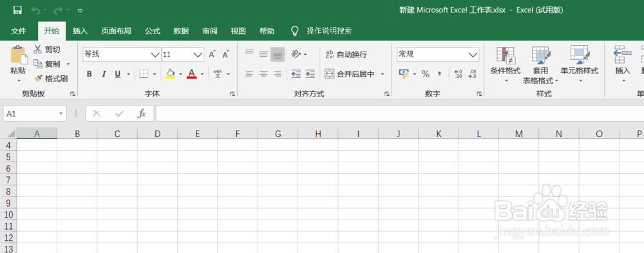Click the 操作说明搜索 search box

pyautogui.click(x=329, y=31)
